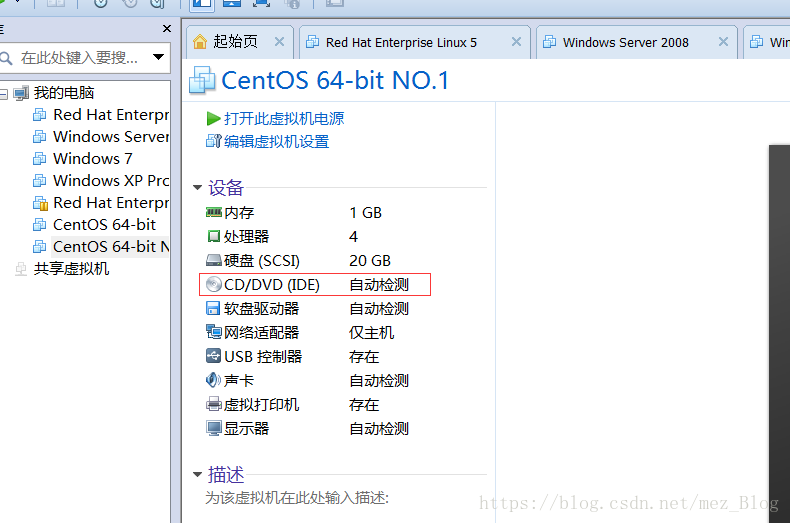The width and height of the screenshot is (790, 523).
Task: Click the locked Red Hat VM icon in library
Action: (40, 203)
